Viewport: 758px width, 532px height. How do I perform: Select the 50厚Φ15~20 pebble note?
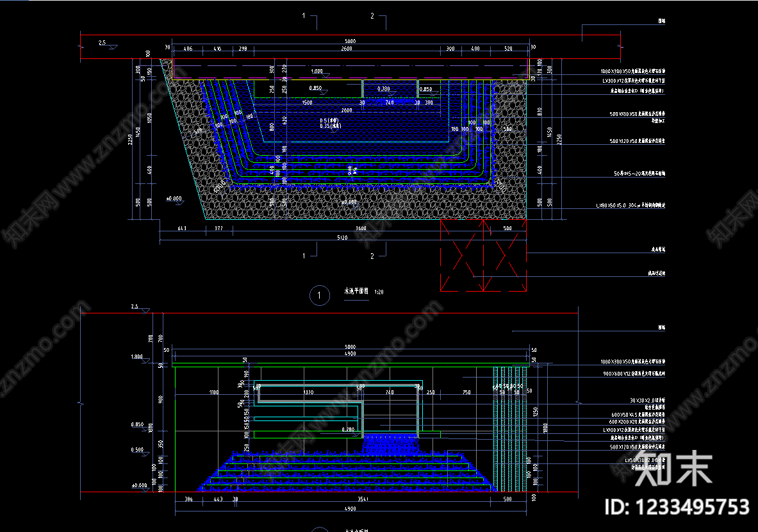(639, 173)
